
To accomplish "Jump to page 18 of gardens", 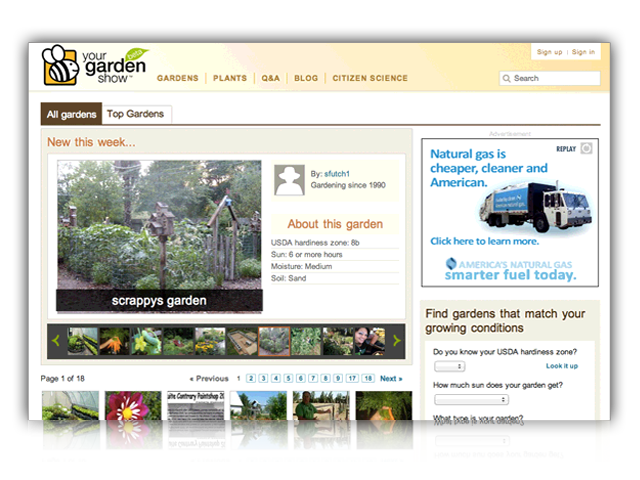I will pos(368,378).
